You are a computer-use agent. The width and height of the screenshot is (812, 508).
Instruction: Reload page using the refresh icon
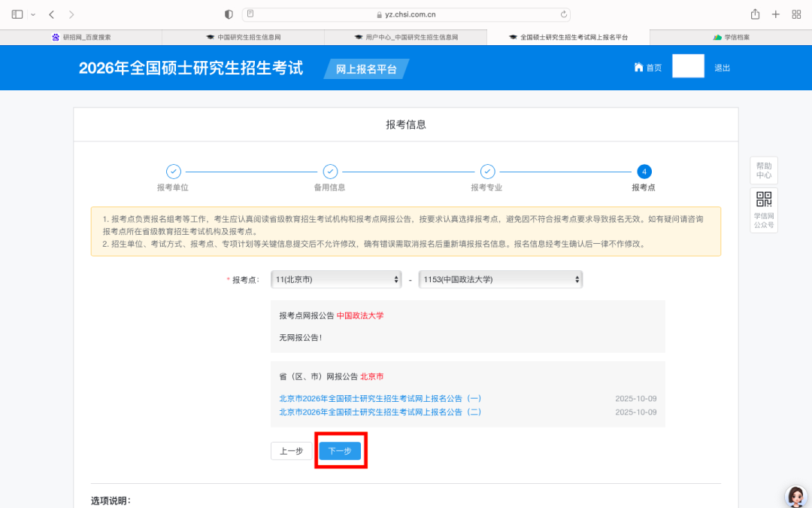(x=563, y=14)
